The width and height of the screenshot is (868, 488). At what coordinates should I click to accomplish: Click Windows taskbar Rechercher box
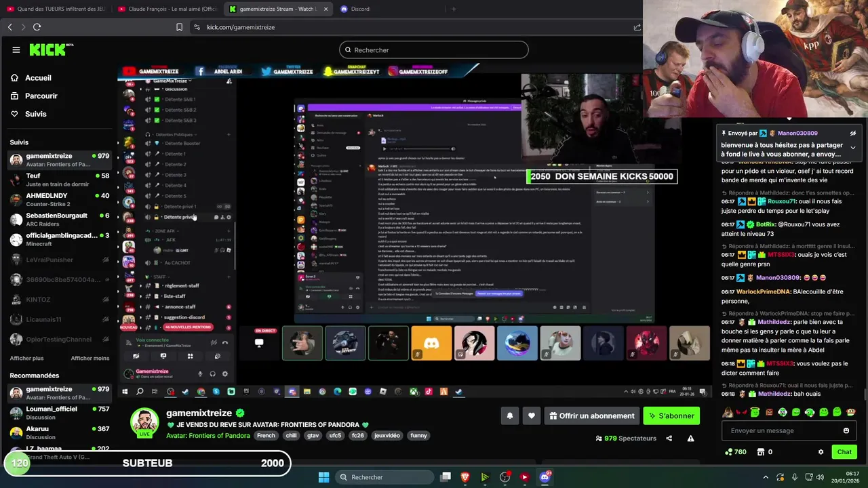click(385, 477)
